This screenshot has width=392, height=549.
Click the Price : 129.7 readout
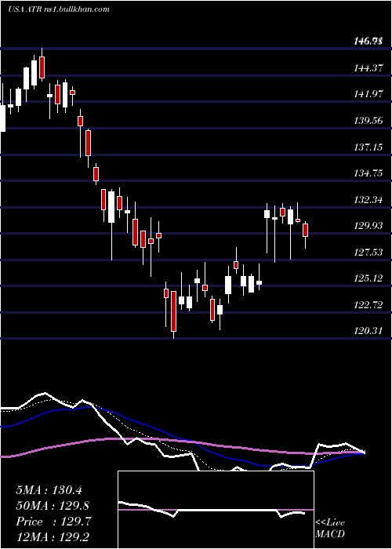[54, 522]
